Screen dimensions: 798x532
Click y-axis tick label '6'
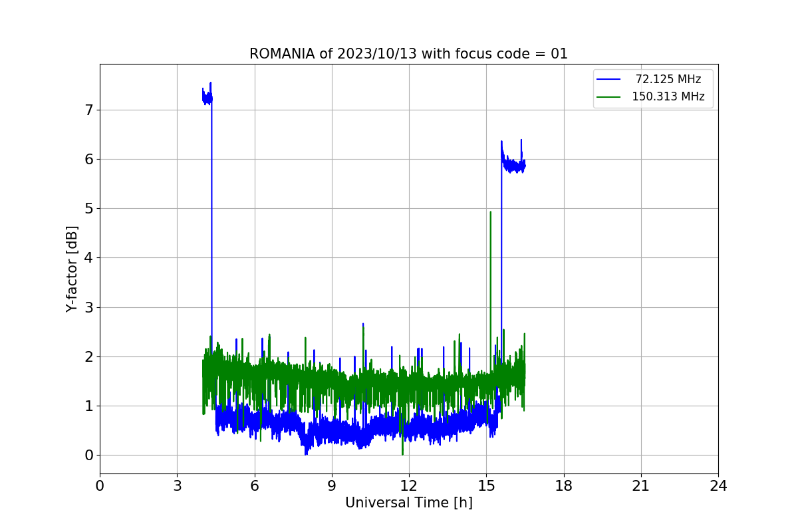(x=88, y=159)
